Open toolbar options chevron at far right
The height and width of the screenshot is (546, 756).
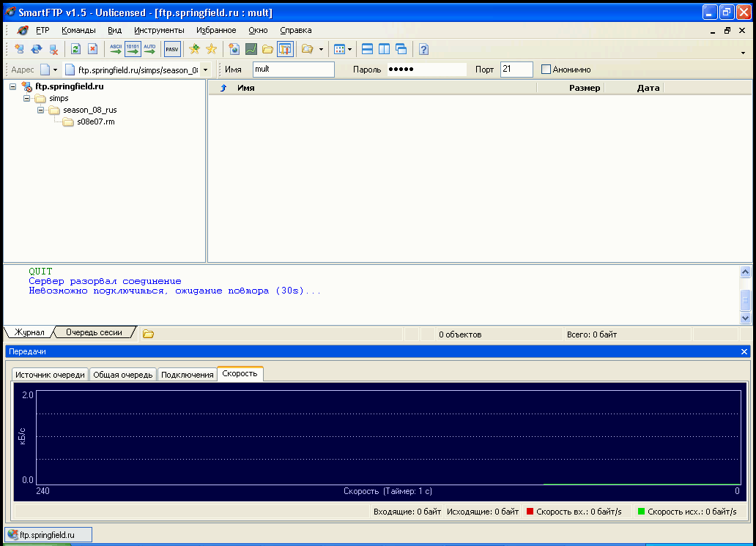[x=743, y=53]
